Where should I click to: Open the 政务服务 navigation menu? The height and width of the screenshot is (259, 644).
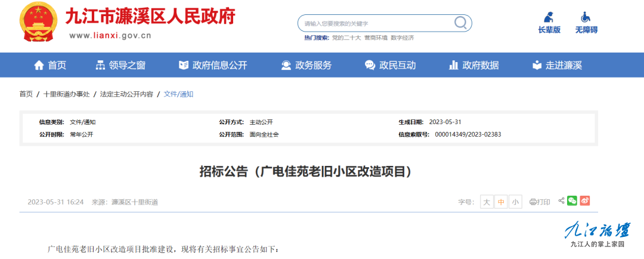point(306,65)
